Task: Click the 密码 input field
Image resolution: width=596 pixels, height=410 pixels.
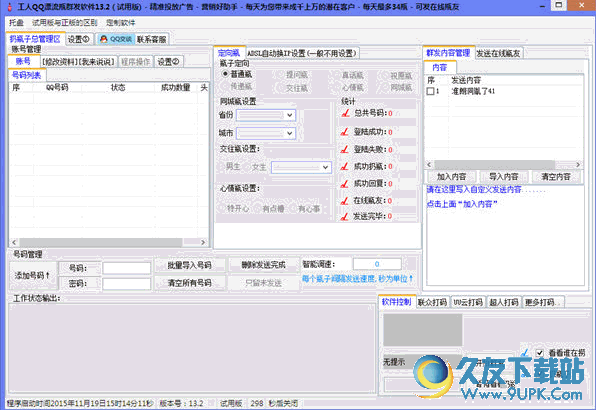Action: [126, 283]
